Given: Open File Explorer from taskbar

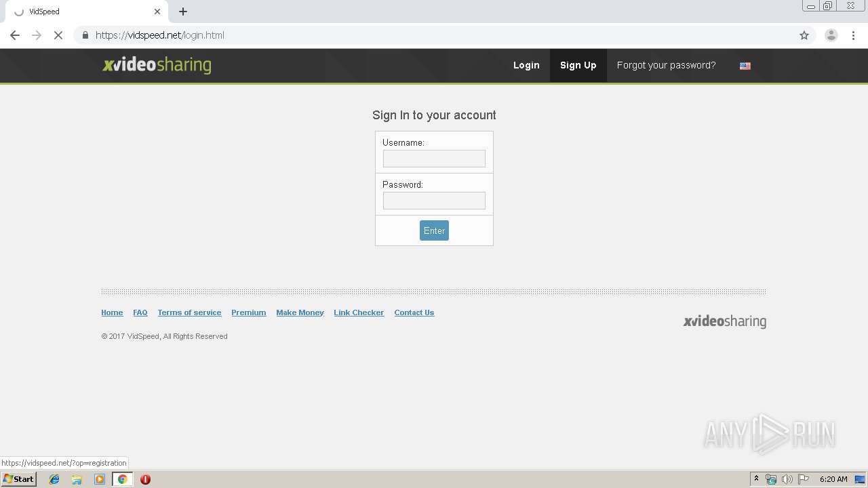Looking at the screenshot, I should tap(77, 479).
